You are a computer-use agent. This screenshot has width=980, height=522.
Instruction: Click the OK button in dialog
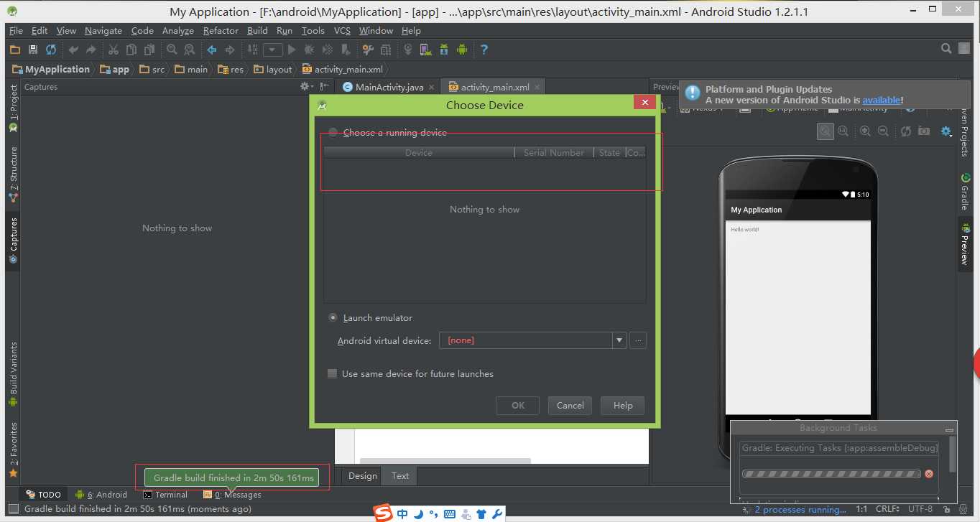pyautogui.click(x=518, y=405)
